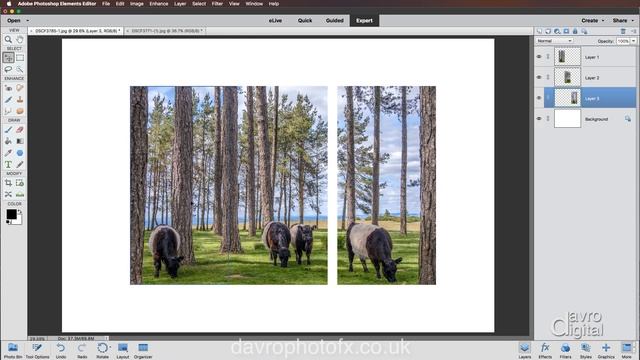Select the Type tool
This screenshot has height=360, width=640.
8,164
